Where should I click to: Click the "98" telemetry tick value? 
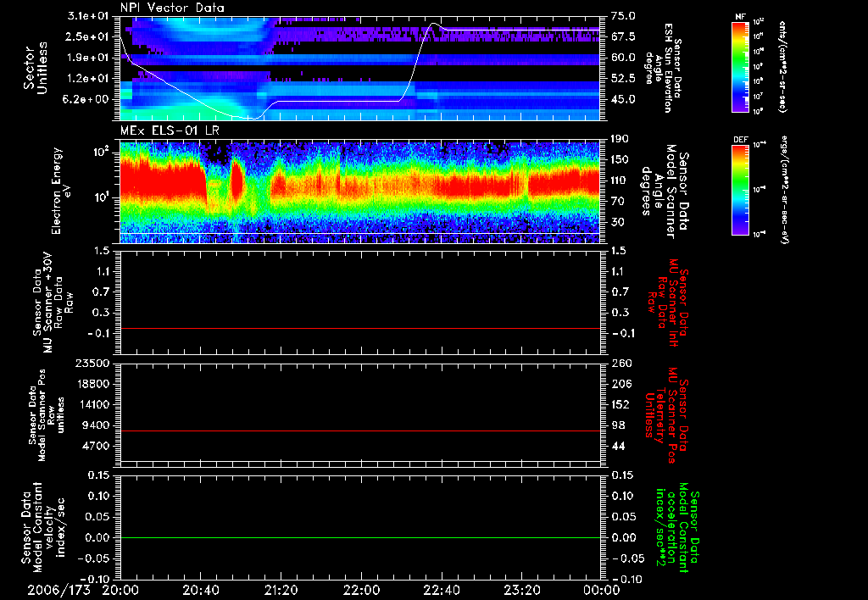point(618,425)
